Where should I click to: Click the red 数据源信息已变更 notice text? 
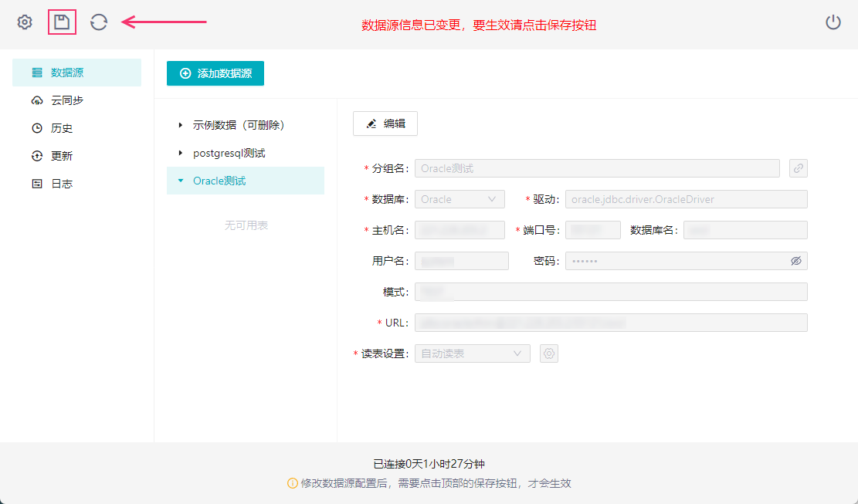tap(479, 25)
